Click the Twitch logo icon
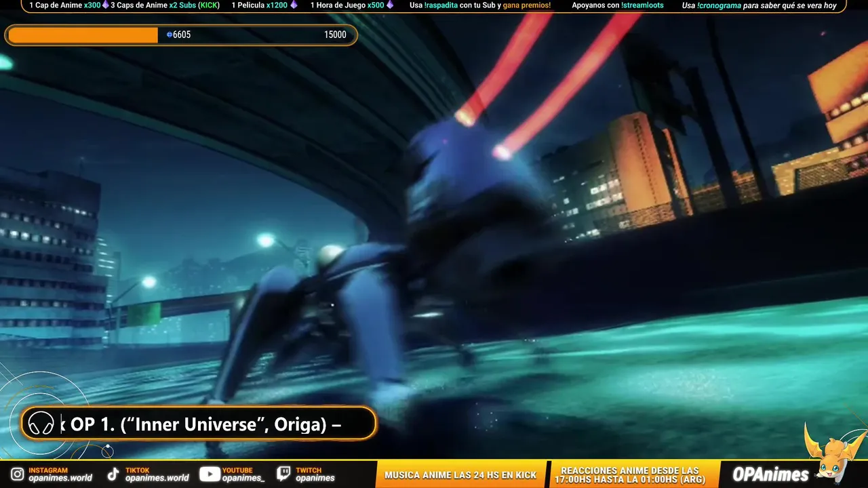This screenshot has height=488, width=868. tap(284, 474)
